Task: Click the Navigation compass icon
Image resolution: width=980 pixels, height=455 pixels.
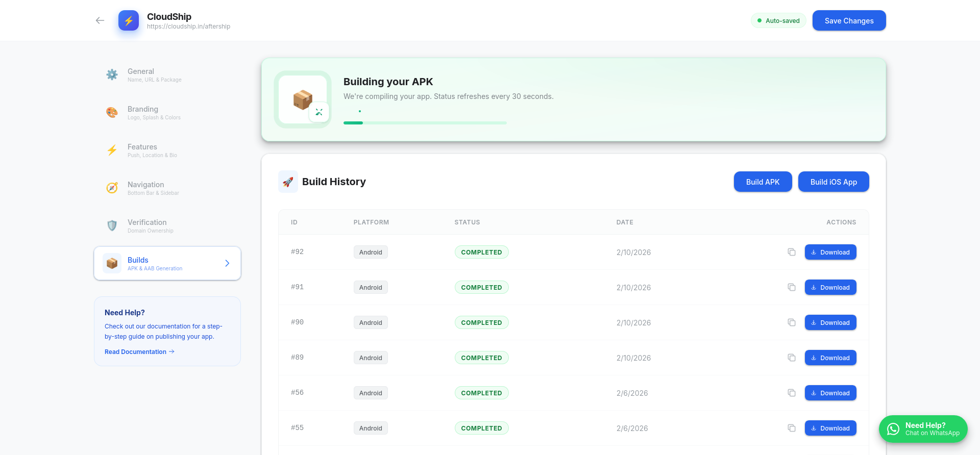Action: coord(112,188)
